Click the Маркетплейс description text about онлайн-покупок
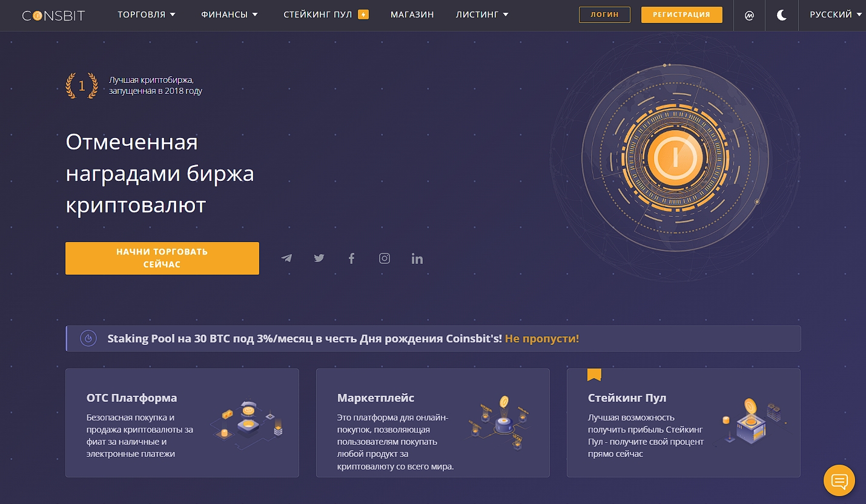Viewport: 866px width, 504px height. pos(395,442)
